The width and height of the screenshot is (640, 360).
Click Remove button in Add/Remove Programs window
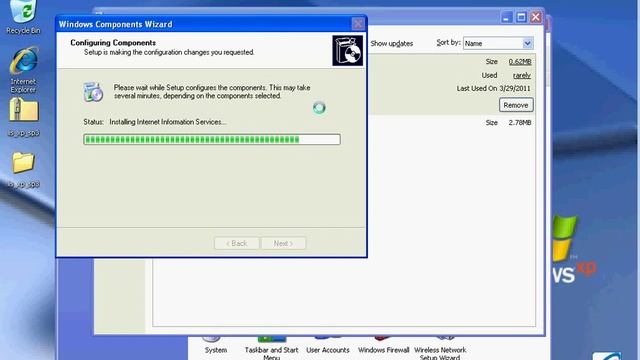pos(516,105)
